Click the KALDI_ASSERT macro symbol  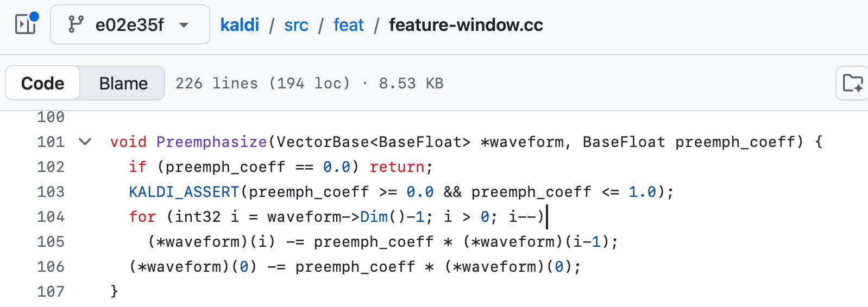[x=184, y=192]
